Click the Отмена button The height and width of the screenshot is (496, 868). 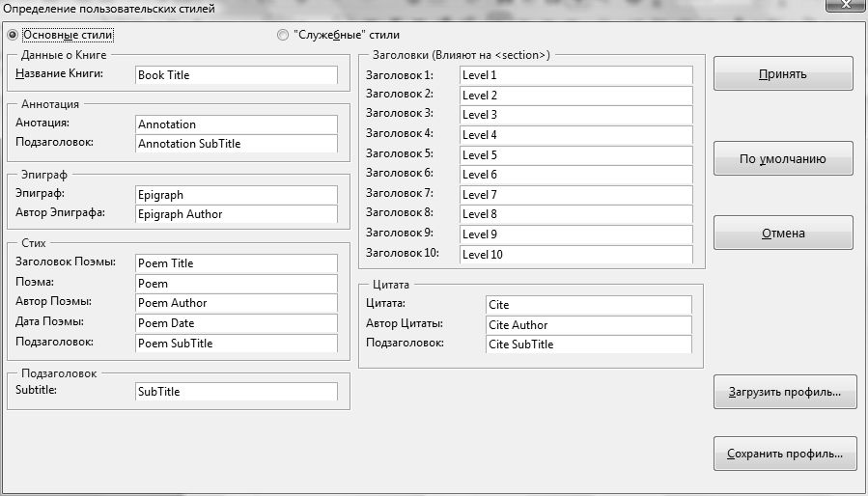click(x=783, y=234)
